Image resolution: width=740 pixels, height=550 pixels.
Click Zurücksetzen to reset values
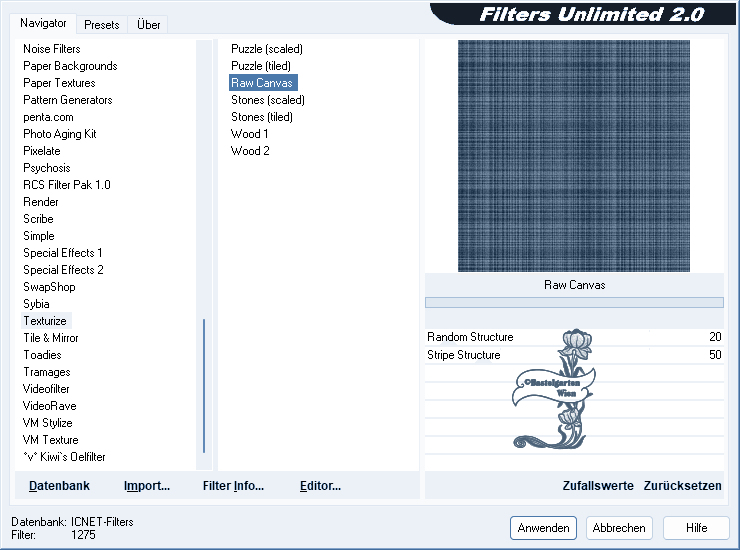[682, 485]
